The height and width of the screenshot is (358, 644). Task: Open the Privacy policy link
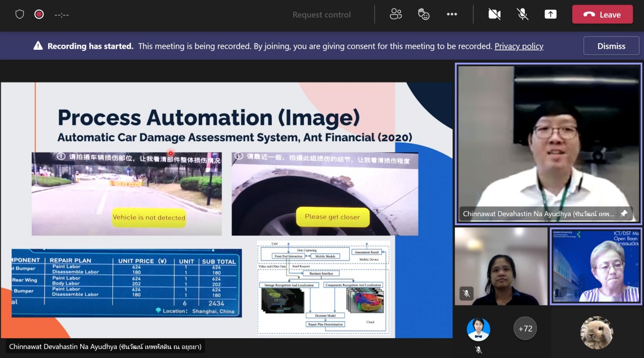pyautogui.click(x=519, y=46)
